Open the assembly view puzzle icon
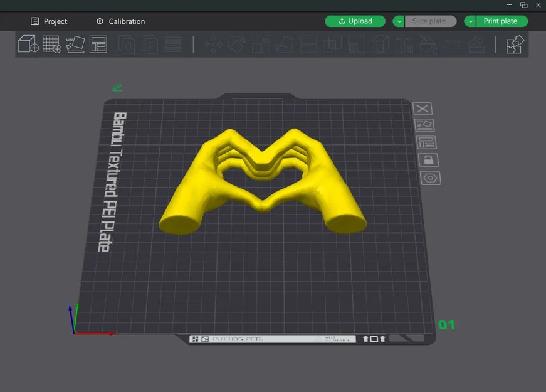 [x=514, y=44]
